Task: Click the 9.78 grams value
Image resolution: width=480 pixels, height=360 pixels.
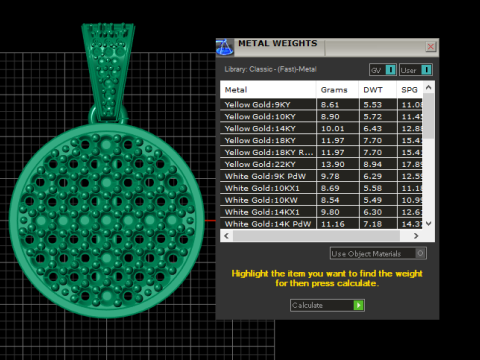Action: (x=330, y=176)
